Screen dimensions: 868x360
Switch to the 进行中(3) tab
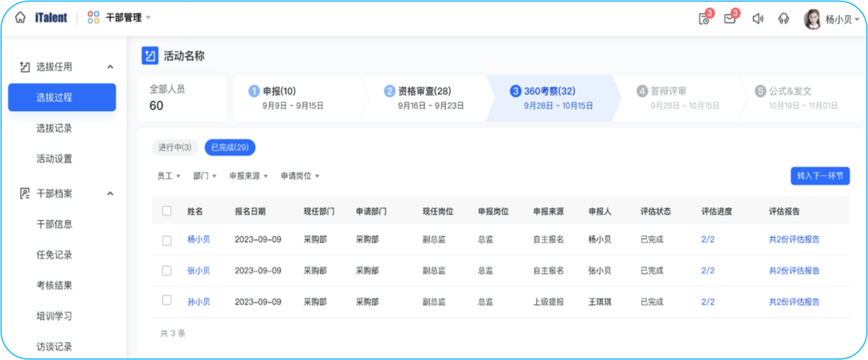(174, 147)
